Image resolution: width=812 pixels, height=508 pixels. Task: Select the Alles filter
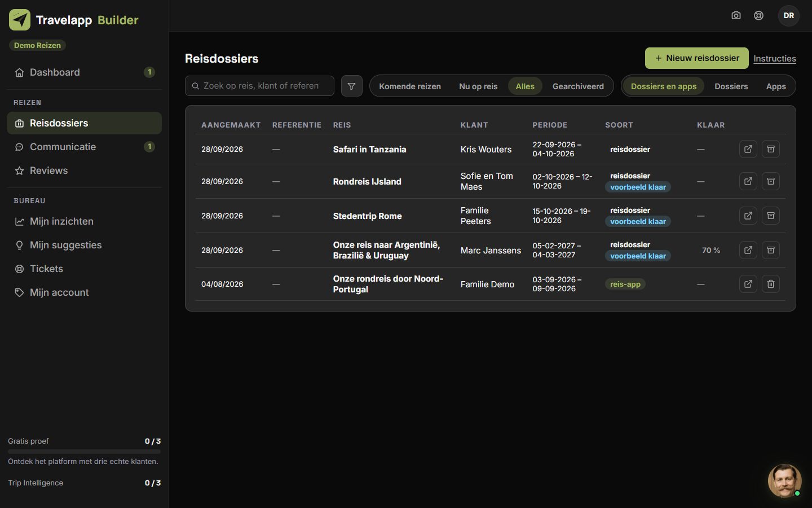(x=525, y=86)
